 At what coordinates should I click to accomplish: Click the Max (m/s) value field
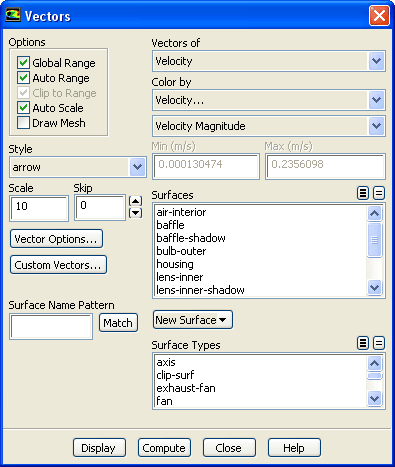pyautogui.click(x=325, y=166)
